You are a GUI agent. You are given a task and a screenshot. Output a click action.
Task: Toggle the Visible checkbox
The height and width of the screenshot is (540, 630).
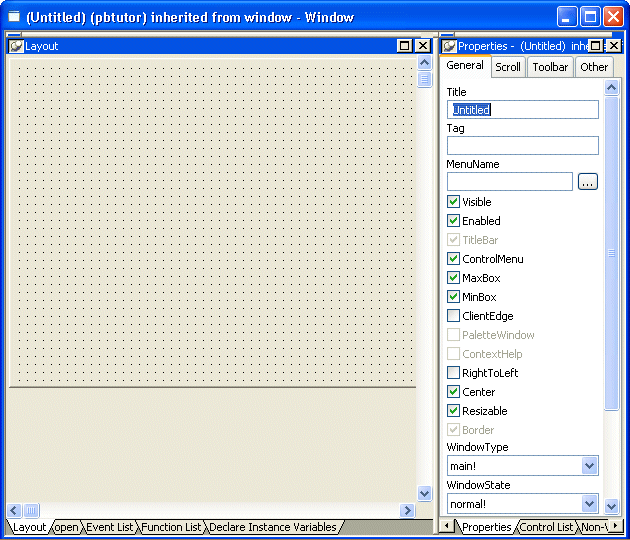pos(453,202)
